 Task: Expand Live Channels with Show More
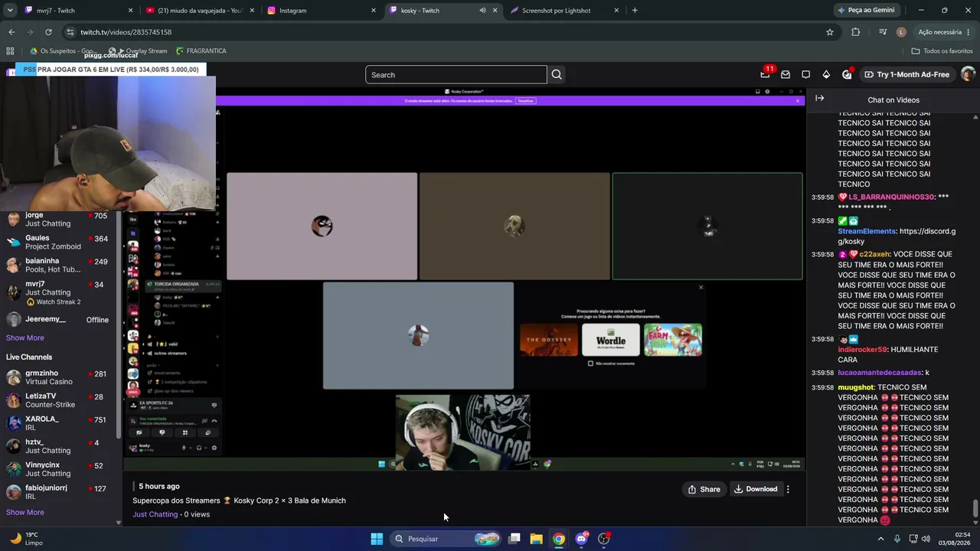(x=25, y=512)
